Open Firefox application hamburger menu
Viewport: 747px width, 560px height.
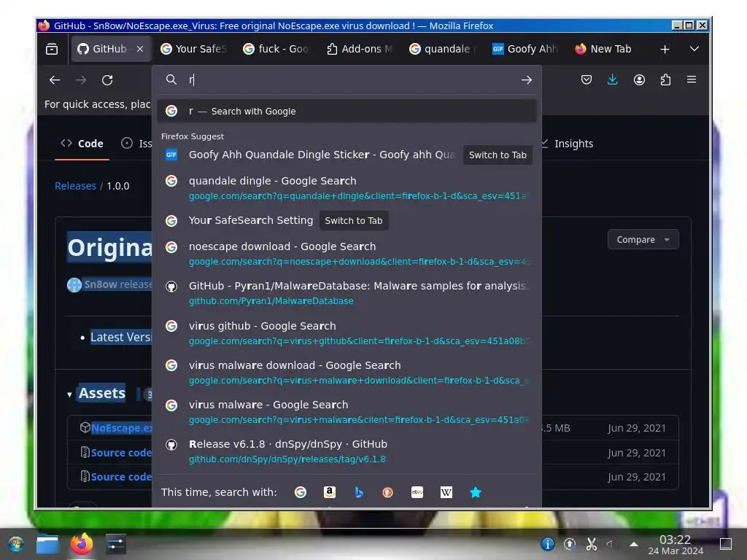click(692, 79)
